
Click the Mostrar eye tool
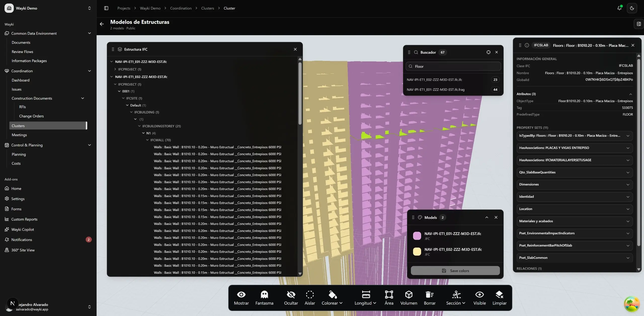tap(241, 298)
